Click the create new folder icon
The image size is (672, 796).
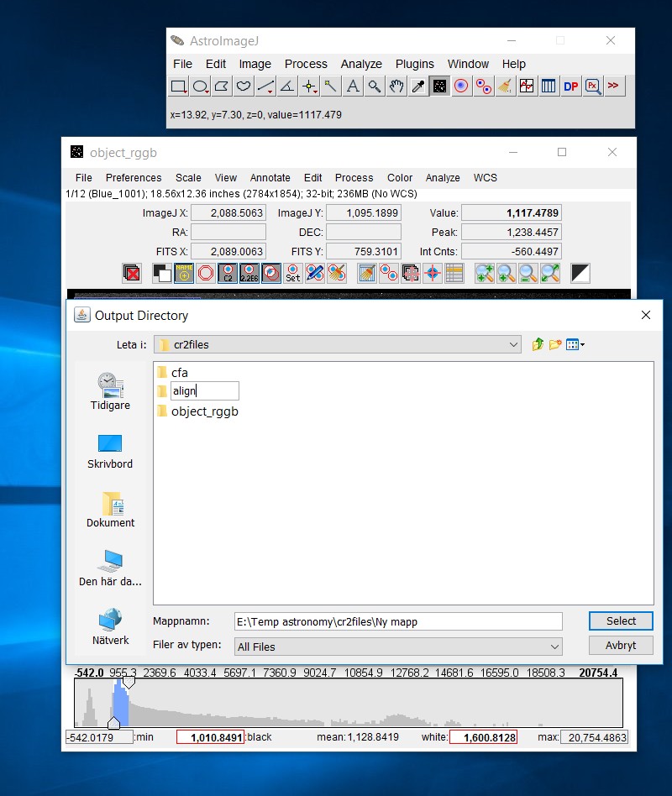[x=555, y=345]
